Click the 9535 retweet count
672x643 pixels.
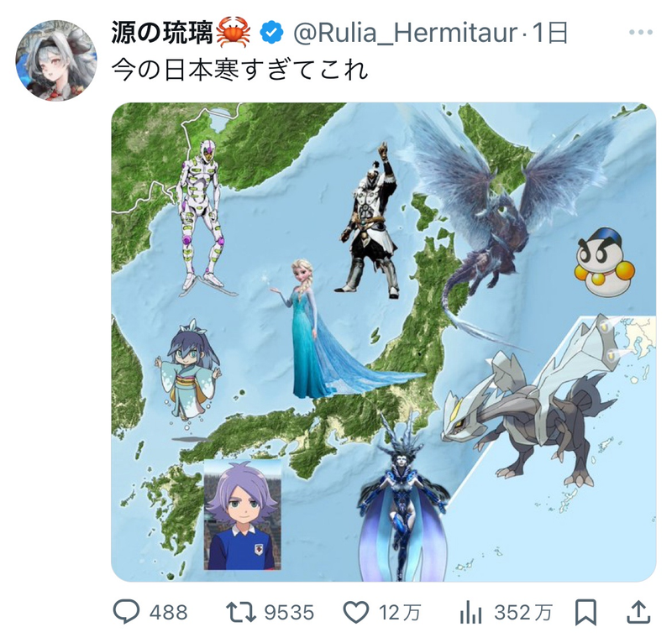[x=289, y=613]
